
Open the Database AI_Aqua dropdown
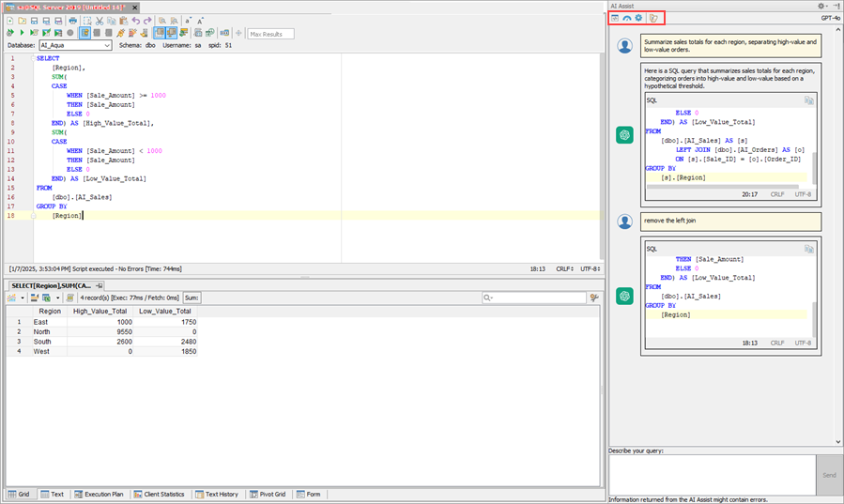point(107,45)
